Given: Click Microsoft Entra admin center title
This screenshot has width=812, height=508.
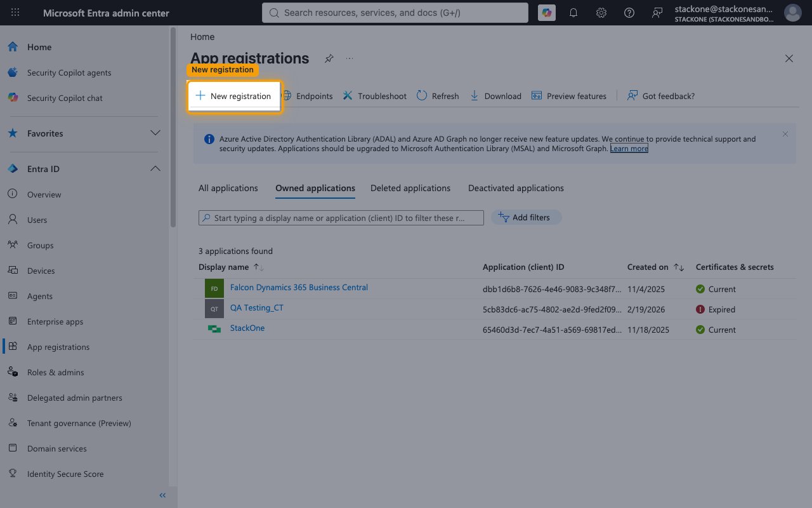Looking at the screenshot, I should (x=106, y=13).
